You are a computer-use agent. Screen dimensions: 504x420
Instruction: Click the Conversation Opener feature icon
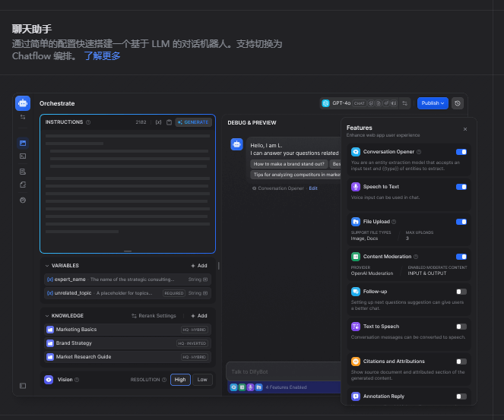[356, 152]
